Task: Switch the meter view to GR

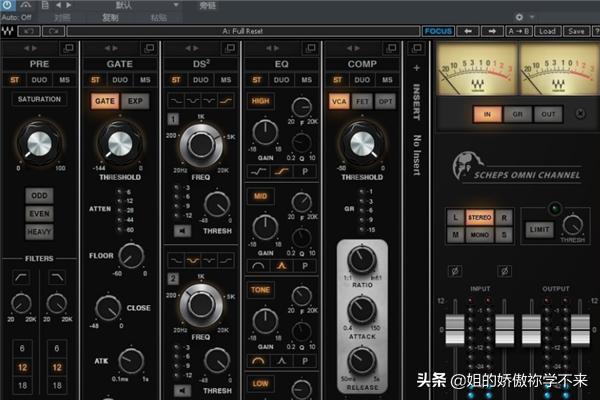Action: (x=518, y=114)
